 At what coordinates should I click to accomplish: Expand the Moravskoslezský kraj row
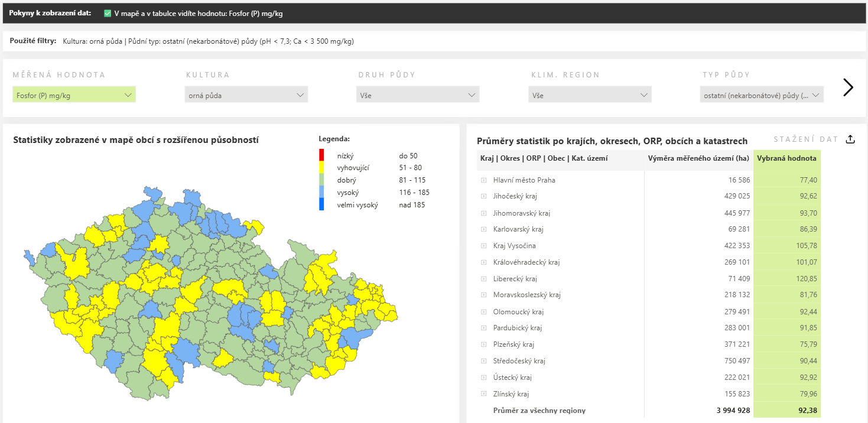pos(483,295)
